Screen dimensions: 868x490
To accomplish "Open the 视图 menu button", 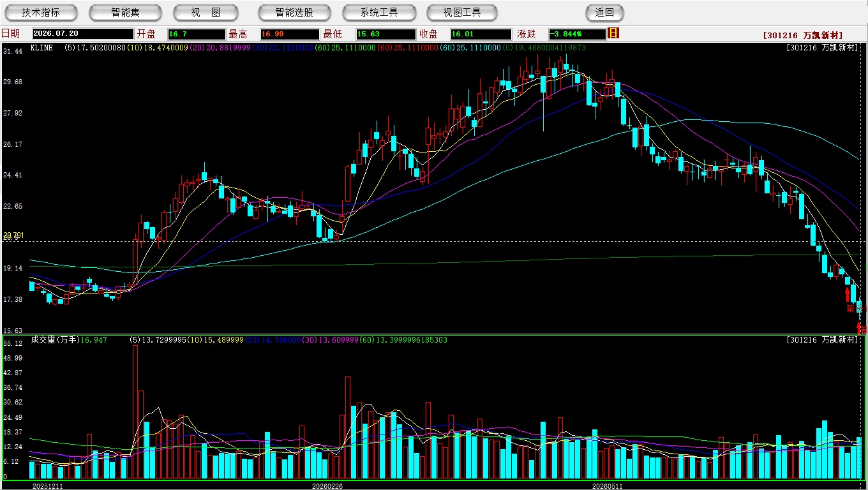I will pos(206,12).
